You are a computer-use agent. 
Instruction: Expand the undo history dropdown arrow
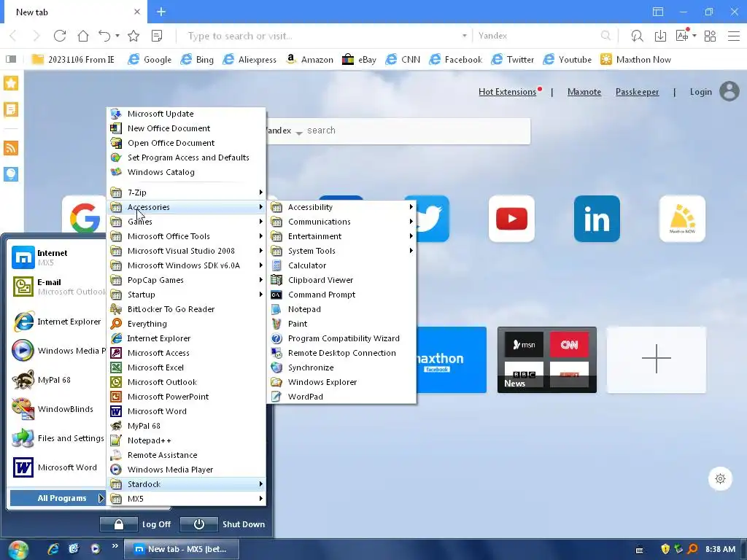coord(117,36)
